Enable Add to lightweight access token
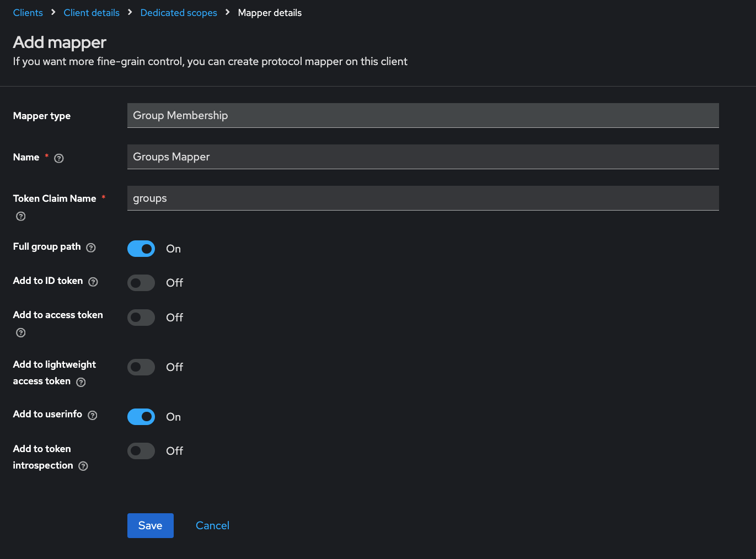Screen dimensions: 756x559 point(141,367)
